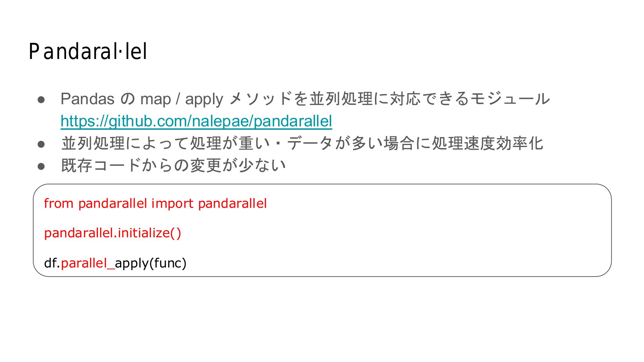This screenshot has height=362, width=644.
Task: Click the red 'parallel_' text in code
Action: pyautogui.click(x=88, y=263)
